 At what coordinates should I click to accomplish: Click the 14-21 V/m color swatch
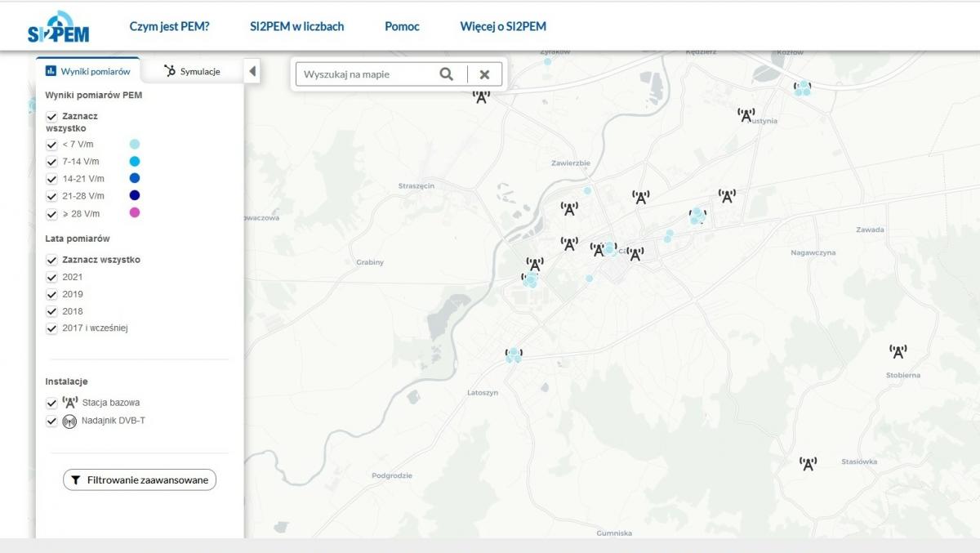pyautogui.click(x=135, y=178)
